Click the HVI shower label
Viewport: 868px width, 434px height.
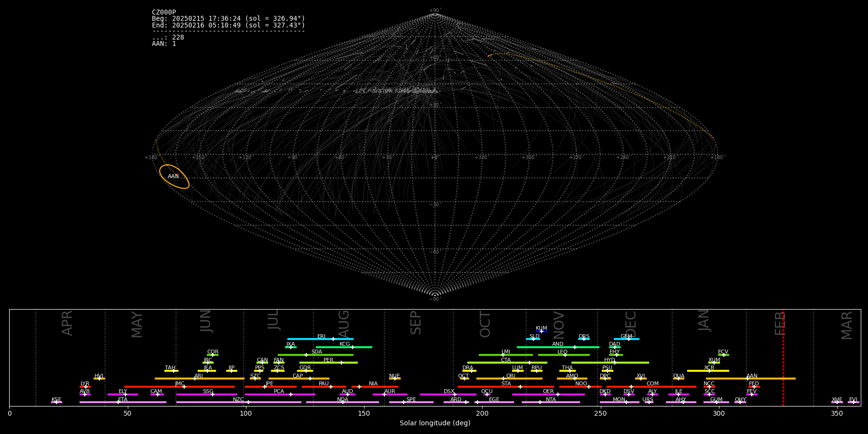(x=99, y=376)
